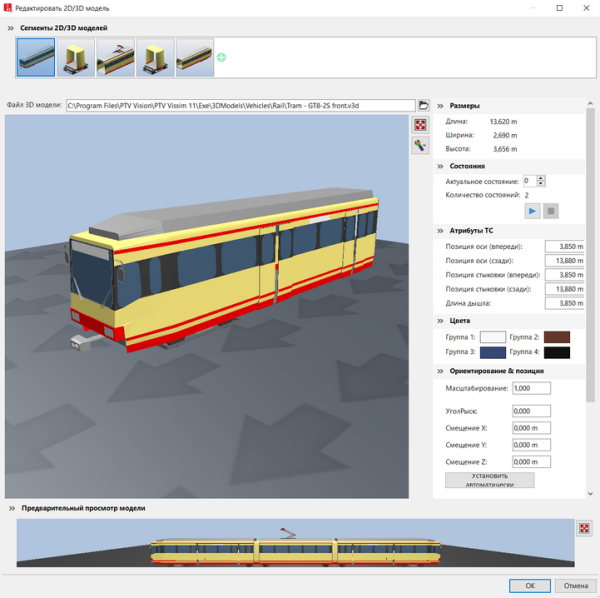Collapse the Ориентирование & позиция section
The height and width of the screenshot is (598, 600).
[x=440, y=371]
